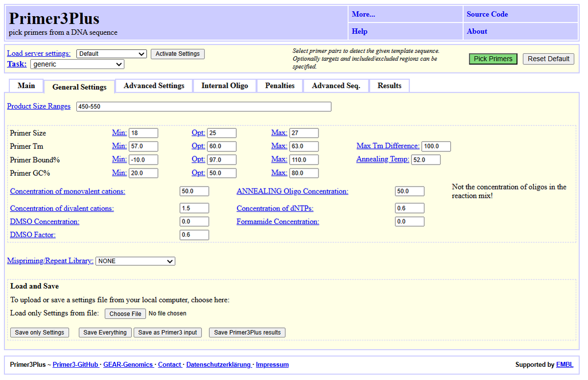Image resolution: width=588 pixels, height=380 pixels.
Task: Click the divalent cations concentration field
Action: [x=195, y=209]
